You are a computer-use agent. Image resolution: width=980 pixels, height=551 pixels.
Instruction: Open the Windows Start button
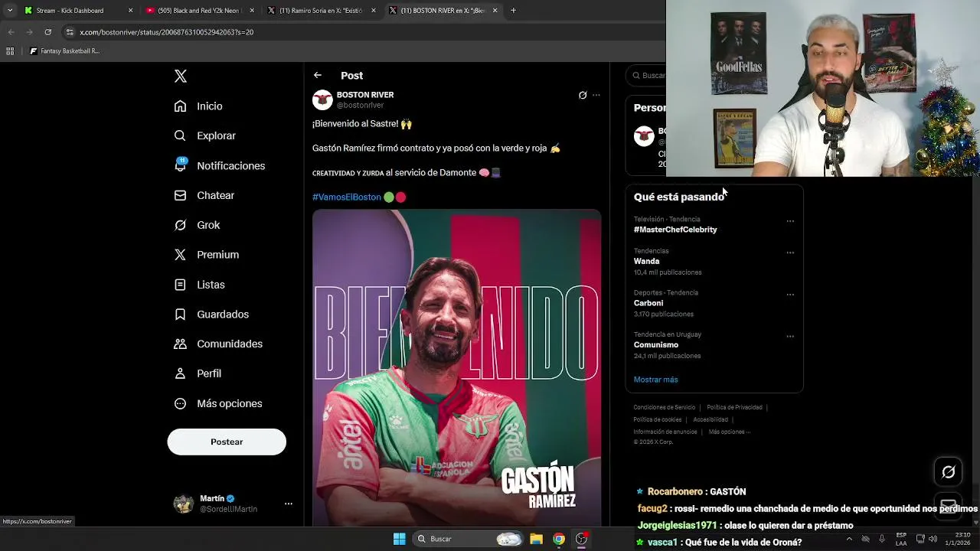click(399, 539)
